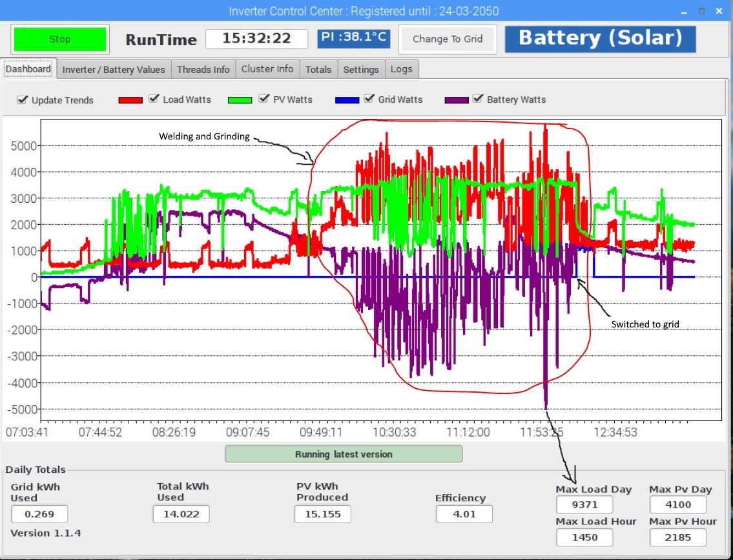The image size is (733, 560).
Task: Open the Logs tab
Action: [402, 69]
